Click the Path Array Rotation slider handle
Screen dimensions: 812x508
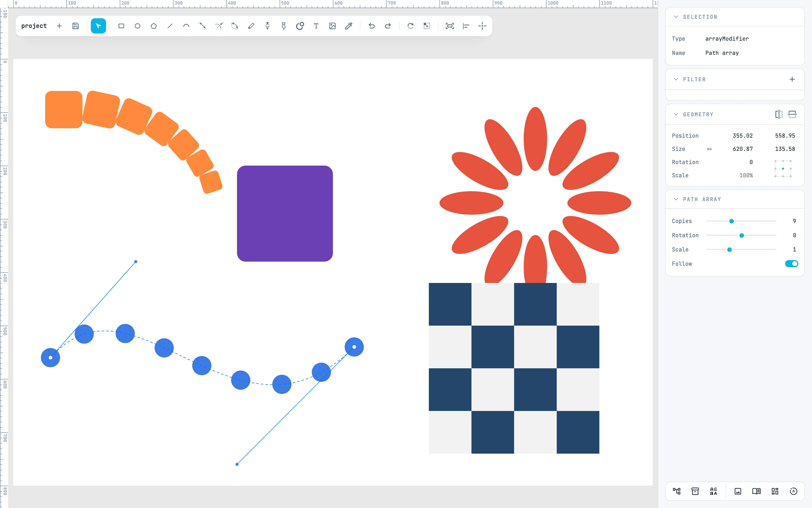click(x=741, y=235)
